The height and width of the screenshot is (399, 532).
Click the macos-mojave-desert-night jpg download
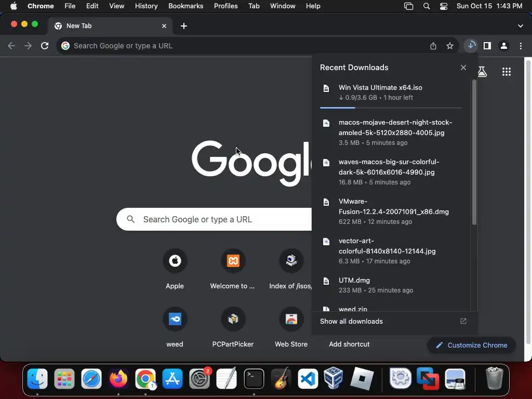tap(391, 132)
